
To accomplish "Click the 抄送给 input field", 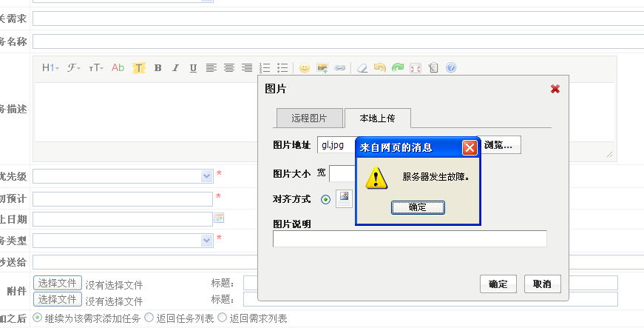I will pos(339,262).
